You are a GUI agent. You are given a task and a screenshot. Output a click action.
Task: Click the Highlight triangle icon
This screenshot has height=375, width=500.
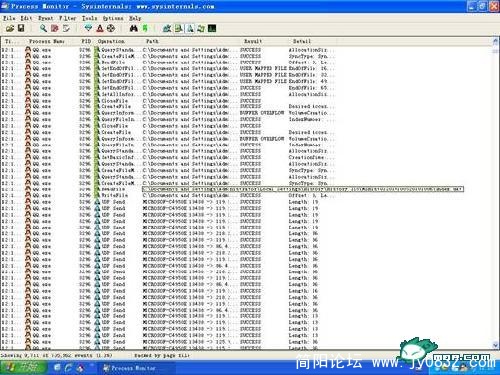[100, 28]
